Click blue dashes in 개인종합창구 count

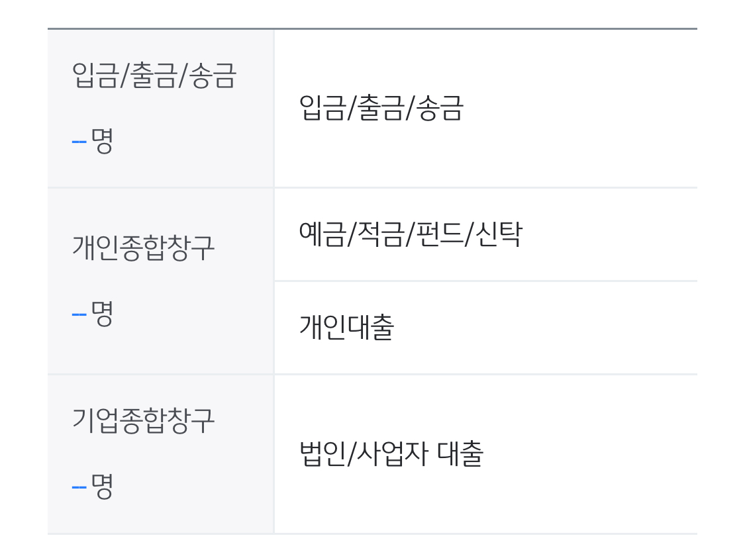[x=79, y=314]
